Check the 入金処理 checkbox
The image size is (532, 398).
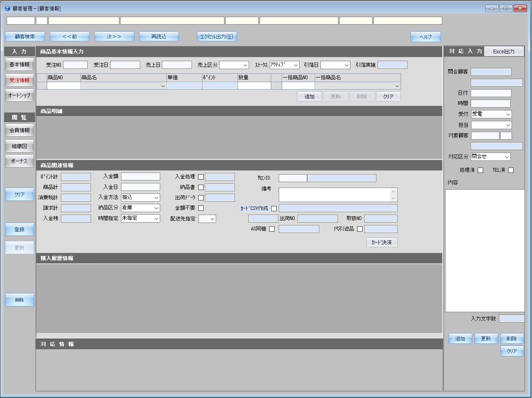(x=201, y=177)
